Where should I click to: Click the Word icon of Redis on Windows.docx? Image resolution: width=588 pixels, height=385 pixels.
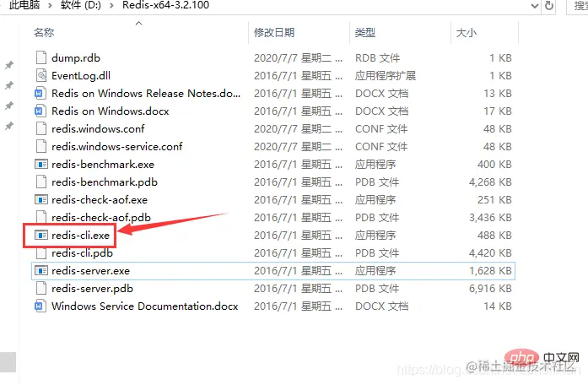click(x=40, y=111)
